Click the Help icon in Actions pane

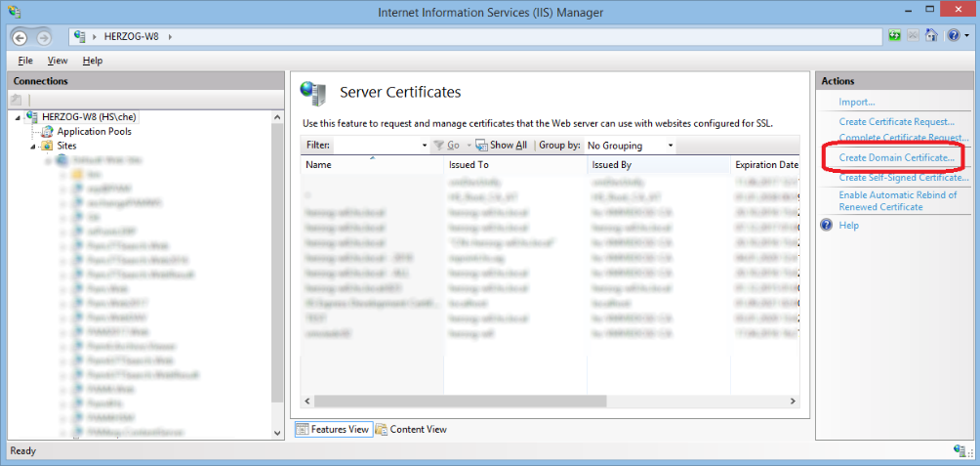tap(827, 225)
